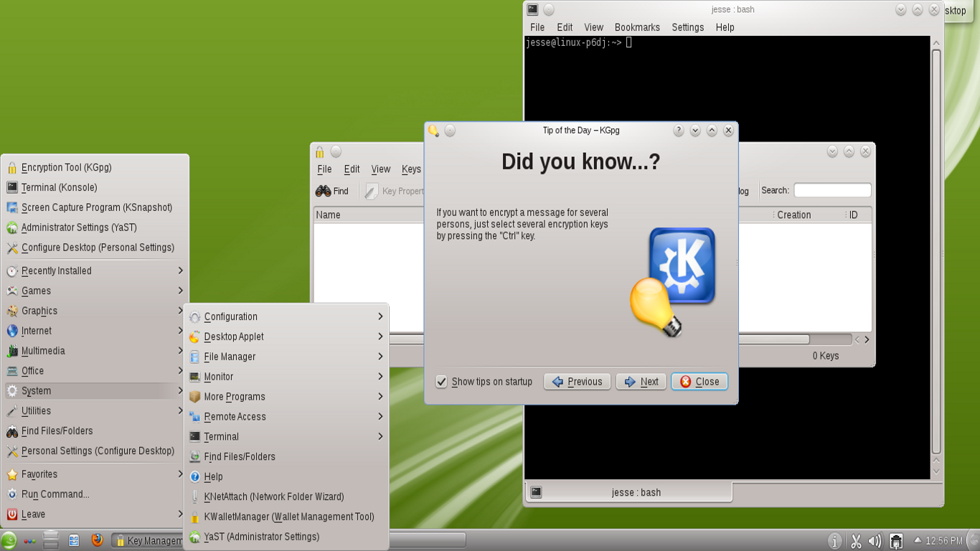Image resolution: width=980 pixels, height=551 pixels.
Task: Open Administrator Settings (YaST) in main menu
Action: coord(95,227)
